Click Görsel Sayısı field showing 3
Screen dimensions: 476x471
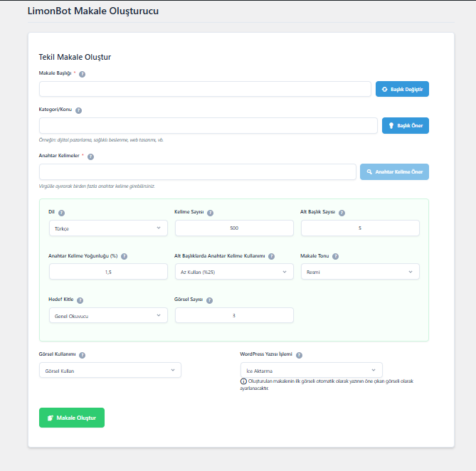tap(234, 315)
